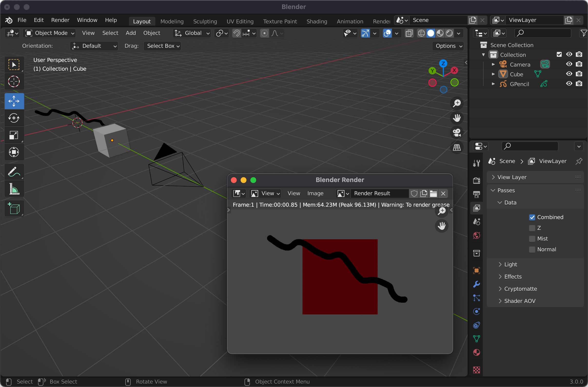The height and width of the screenshot is (387, 588).
Task: Select the Rotate tool in toolbar
Action: [x=14, y=118]
